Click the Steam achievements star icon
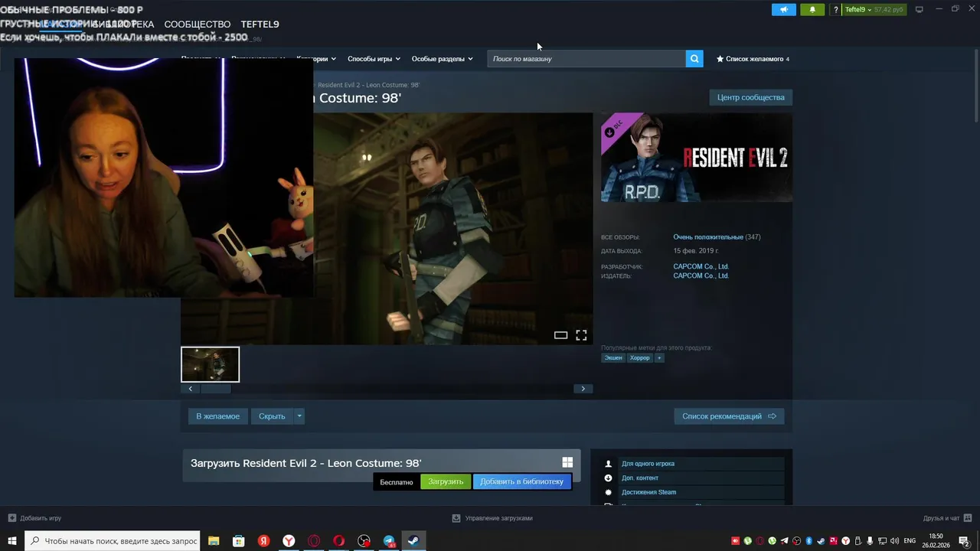The height and width of the screenshot is (551, 980). (x=609, y=492)
